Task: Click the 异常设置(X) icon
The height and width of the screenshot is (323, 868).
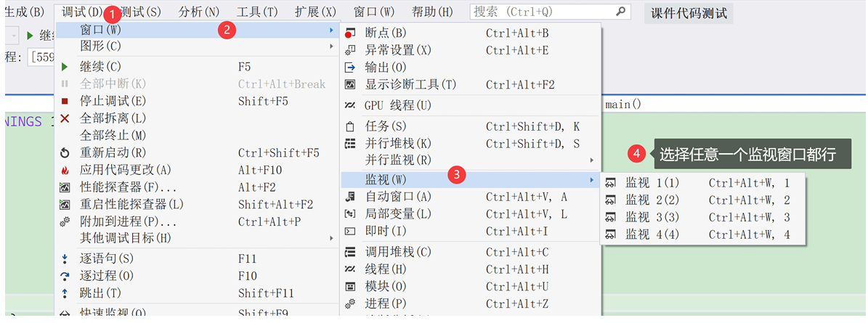Action: pos(349,50)
